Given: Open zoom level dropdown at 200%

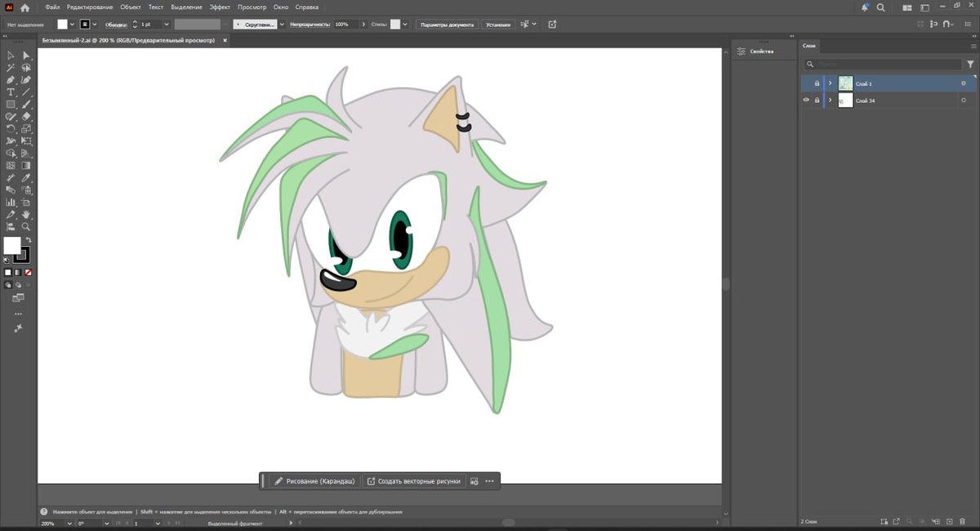Looking at the screenshot, I should 69,523.
